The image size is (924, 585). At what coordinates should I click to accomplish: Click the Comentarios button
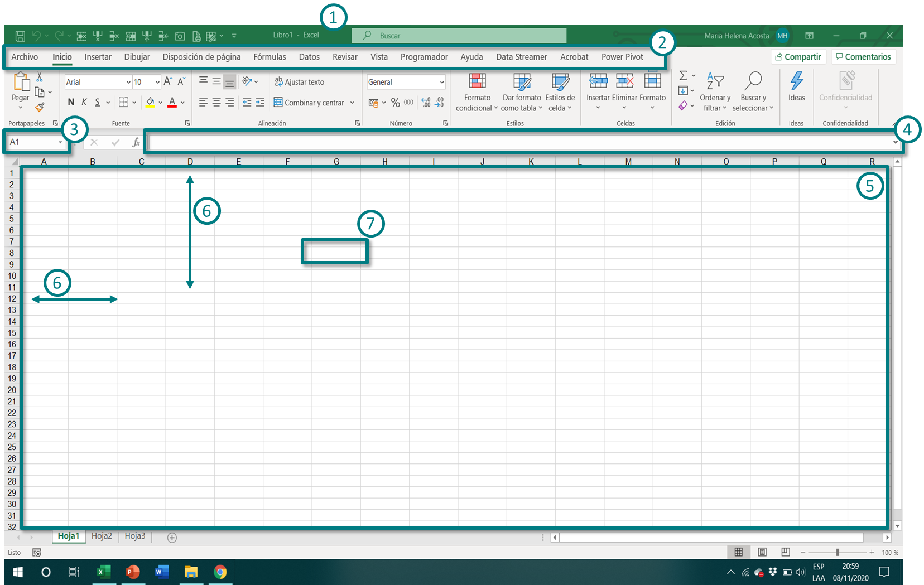click(x=863, y=57)
